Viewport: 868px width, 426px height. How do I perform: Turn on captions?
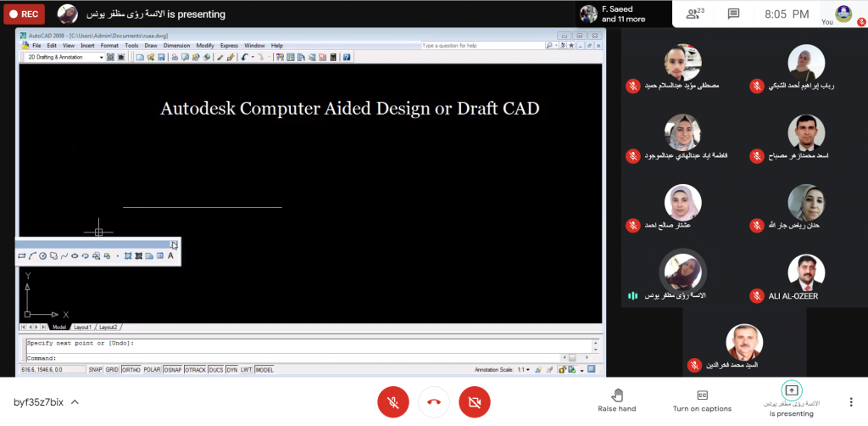coord(702,401)
